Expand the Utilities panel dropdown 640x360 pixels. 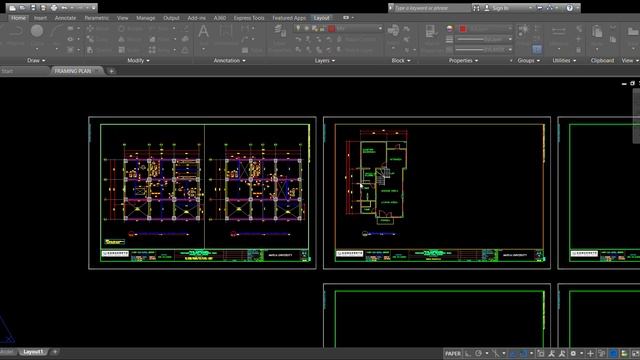click(564, 60)
